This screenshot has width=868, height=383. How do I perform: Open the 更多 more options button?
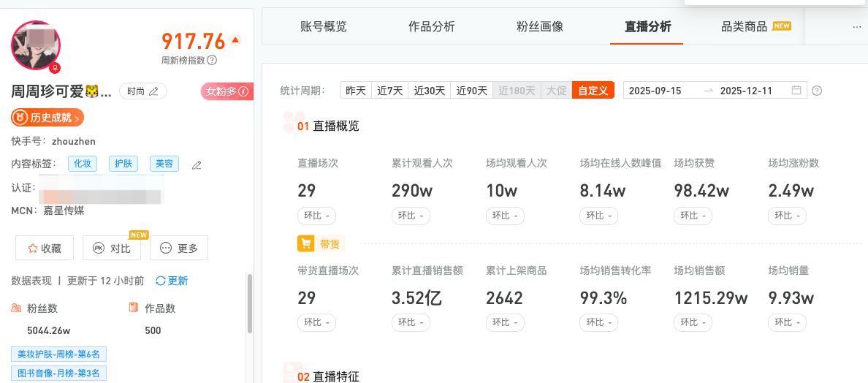(x=179, y=248)
